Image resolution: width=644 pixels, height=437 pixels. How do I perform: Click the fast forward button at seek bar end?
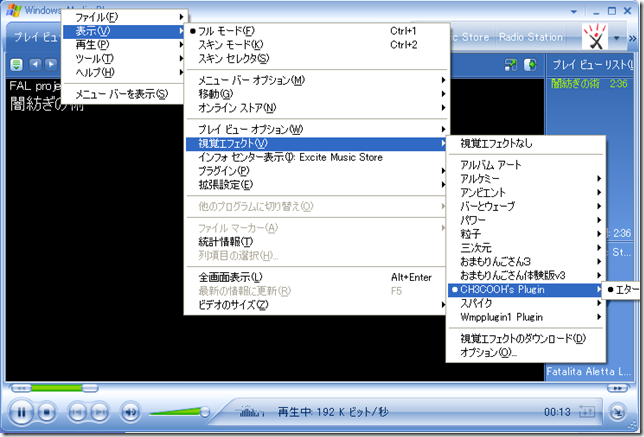coord(617,388)
